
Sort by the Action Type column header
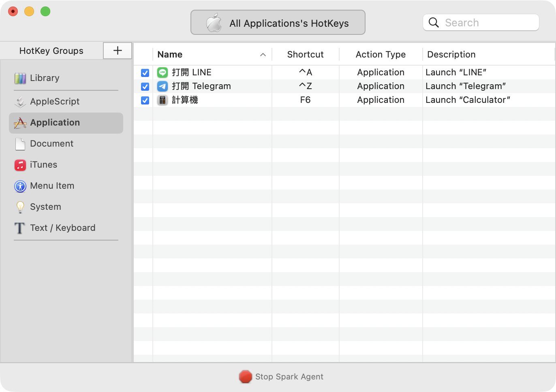[381, 55]
